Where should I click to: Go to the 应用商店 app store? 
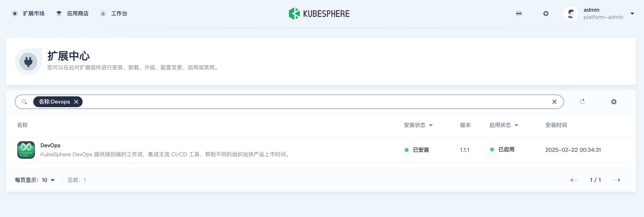(72, 14)
